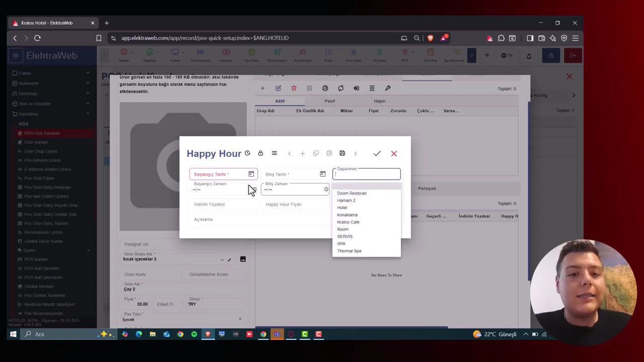Toggle the ElektraWeb sidebar hamburger button
Image resolution: width=644 pixels, height=362 pixels.
(x=16, y=55)
